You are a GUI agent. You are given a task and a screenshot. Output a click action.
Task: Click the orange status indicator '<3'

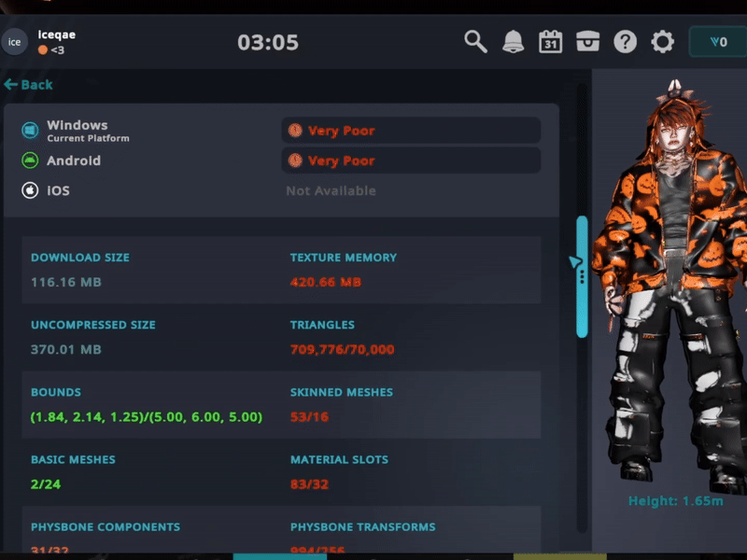pyautogui.click(x=51, y=50)
